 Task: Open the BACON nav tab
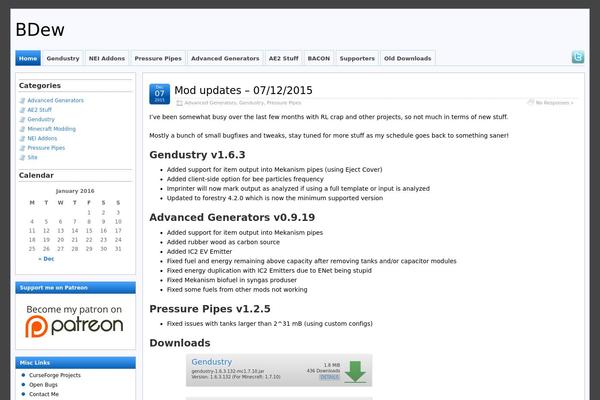(x=319, y=58)
